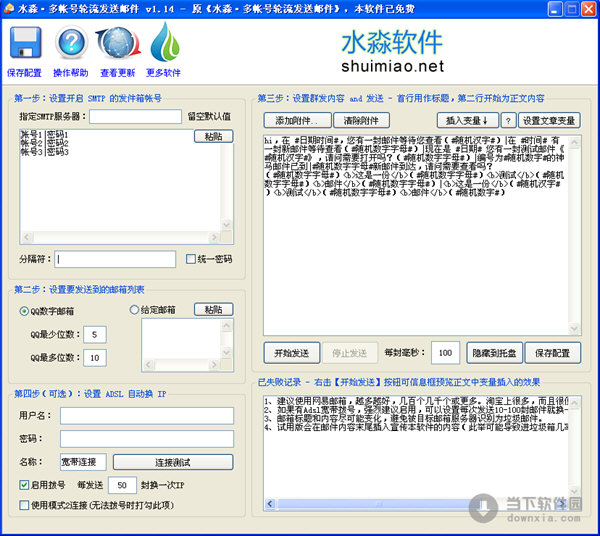Enable the 使用模式2连接 checkbox
Screen dimensions: 600x536
click(x=24, y=506)
